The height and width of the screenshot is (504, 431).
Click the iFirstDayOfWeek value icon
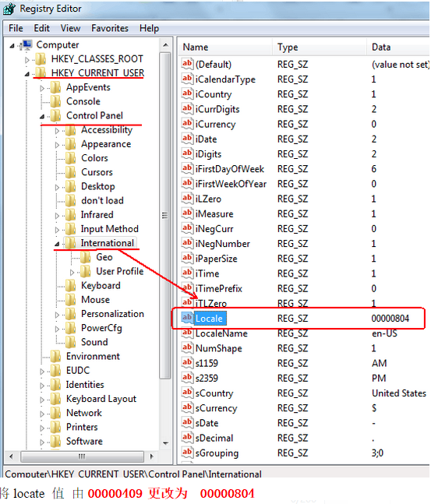[x=187, y=168]
